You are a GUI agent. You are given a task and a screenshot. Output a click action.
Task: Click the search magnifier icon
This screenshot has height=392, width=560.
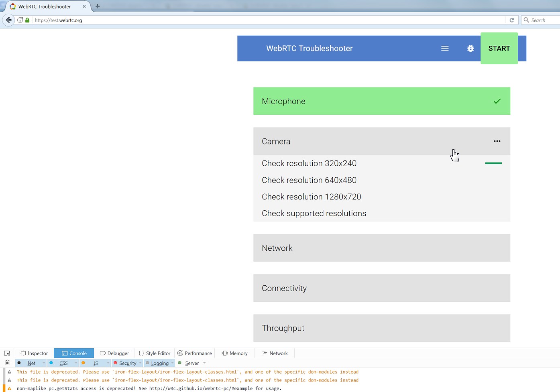point(526,20)
